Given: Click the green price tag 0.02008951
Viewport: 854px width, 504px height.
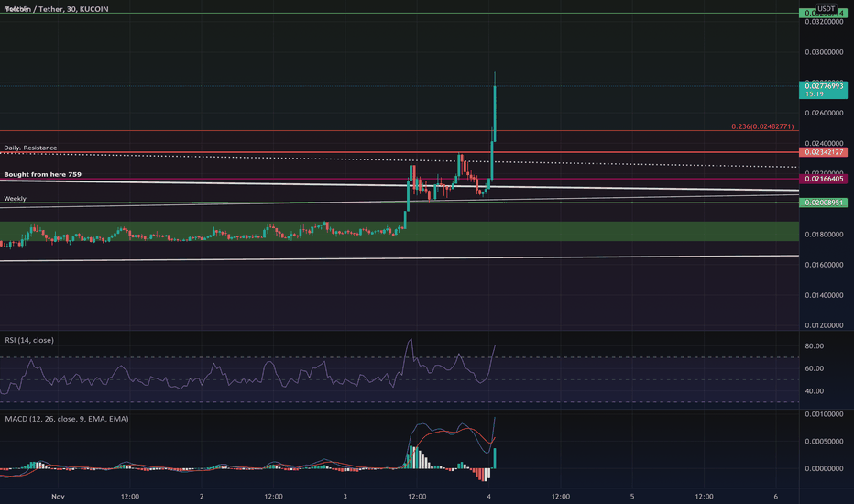Looking at the screenshot, I should click(824, 203).
